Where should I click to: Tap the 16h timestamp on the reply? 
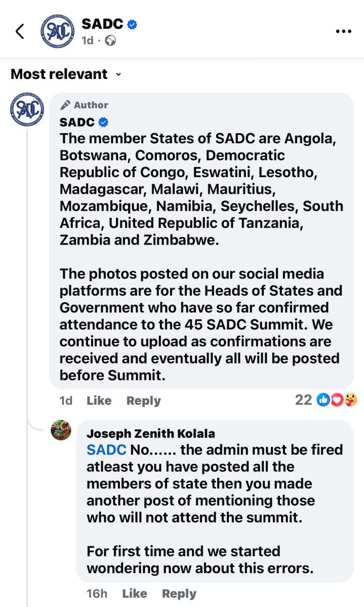click(x=97, y=593)
